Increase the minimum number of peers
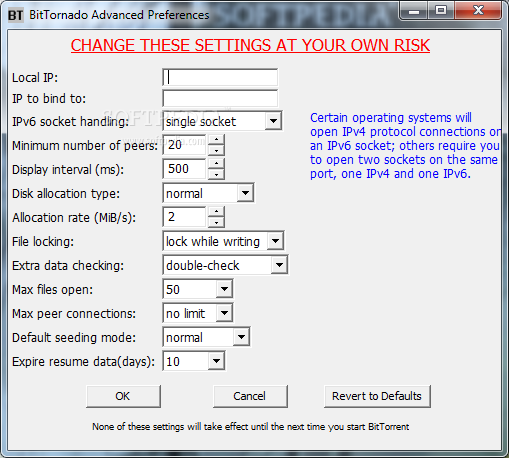 point(217,140)
